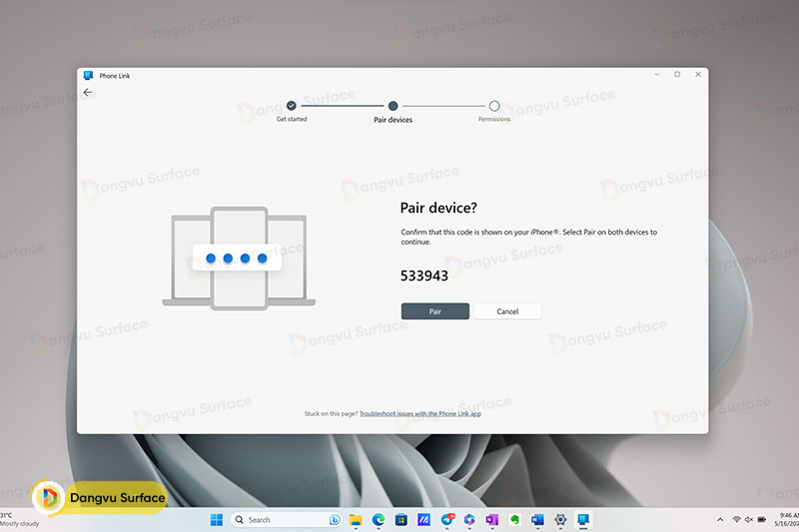Open Microsoft Store from the taskbar

pos(401,520)
